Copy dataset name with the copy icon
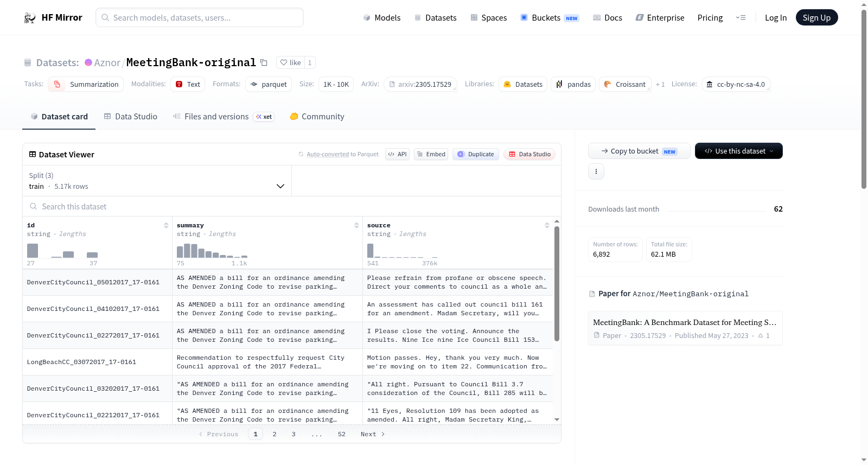The width and height of the screenshot is (868, 465). coord(264,62)
